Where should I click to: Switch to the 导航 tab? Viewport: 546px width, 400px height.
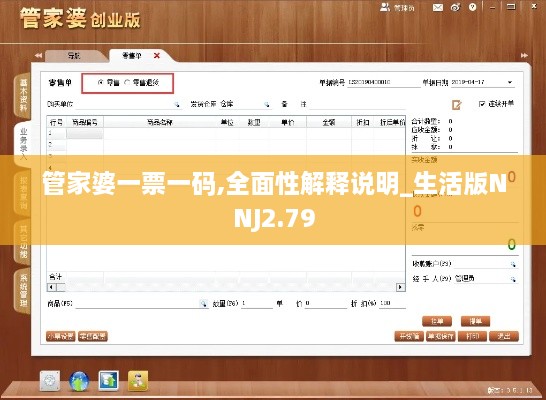coord(74,56)
